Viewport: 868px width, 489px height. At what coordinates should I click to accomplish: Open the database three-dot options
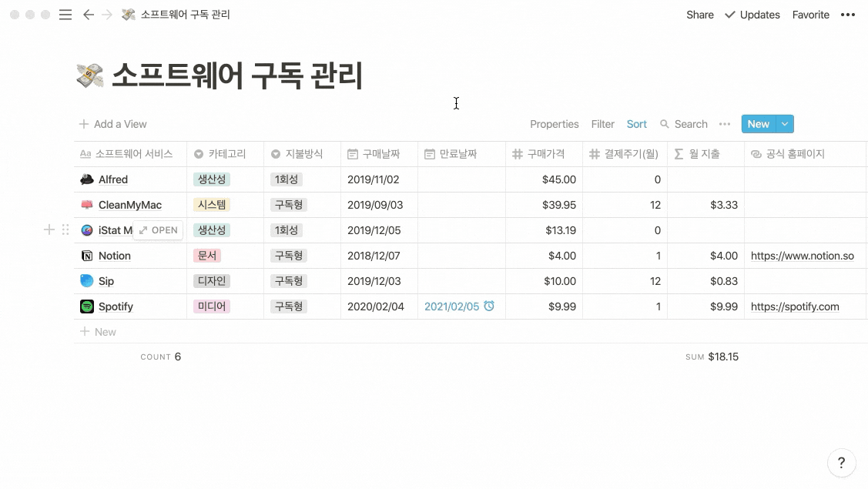(x=725, y=124)
